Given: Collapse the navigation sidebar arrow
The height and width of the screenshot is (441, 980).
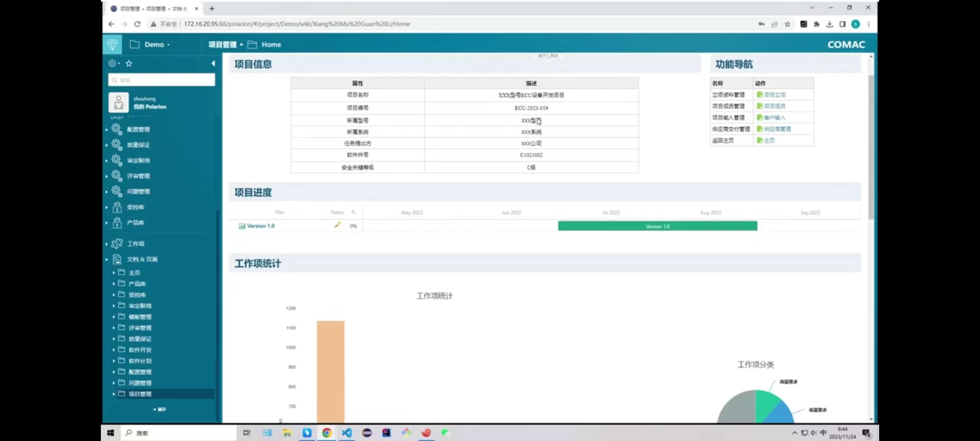Looking at the screenshot, I should pos(213,63).
